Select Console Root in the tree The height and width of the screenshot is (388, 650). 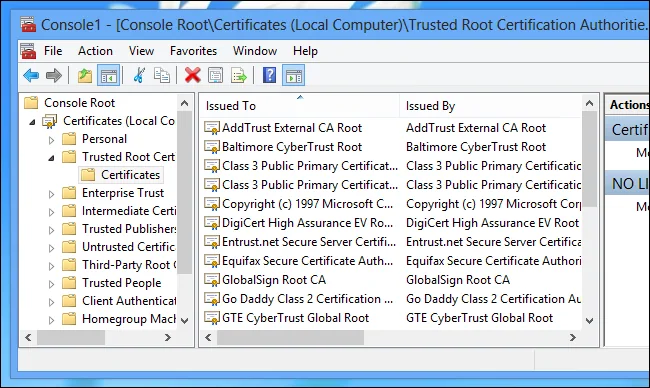click(80, 103)
